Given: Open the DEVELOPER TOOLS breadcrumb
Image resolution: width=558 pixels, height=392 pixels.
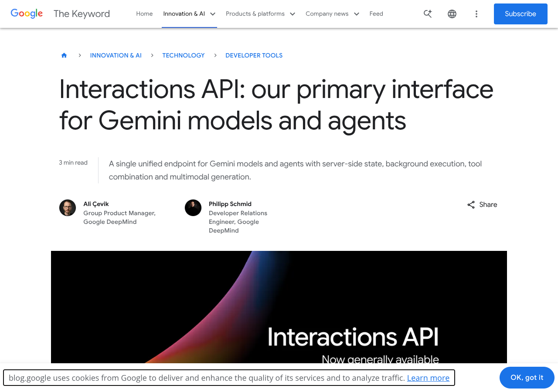Looking at the screenshot, I should (254, 55).
